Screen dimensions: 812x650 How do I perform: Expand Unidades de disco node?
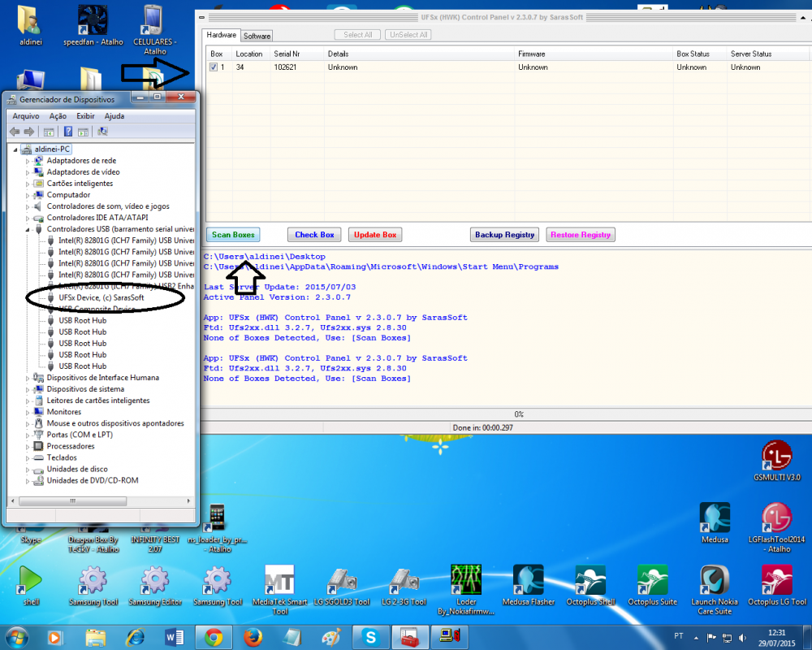coord(28,470)
